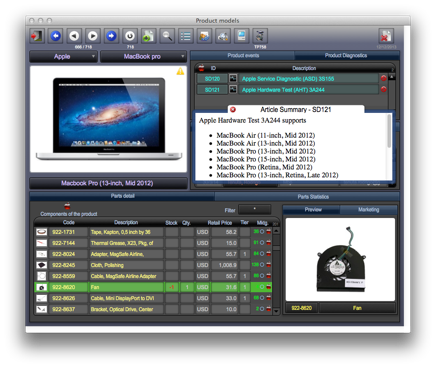This screenshot has height=368, width=436.
Task: Click the apple icon on row 922-1731
Action: 269,232
